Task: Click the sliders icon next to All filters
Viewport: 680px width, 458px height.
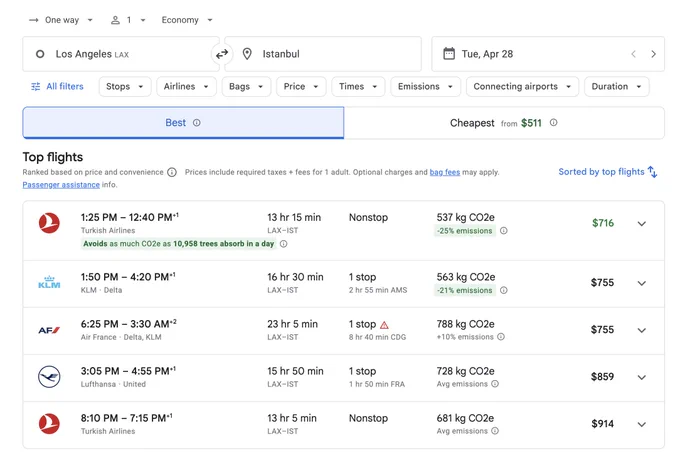Action: (x=36, y=86)
